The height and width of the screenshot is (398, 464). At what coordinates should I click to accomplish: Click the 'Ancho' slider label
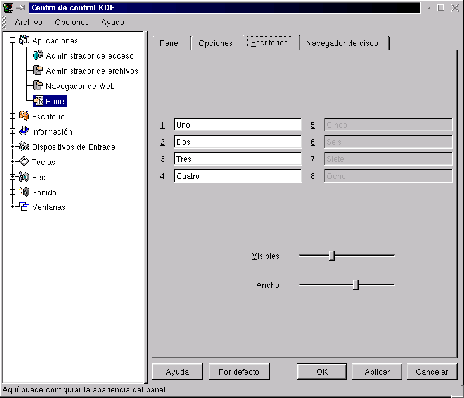tap(268, 285)
